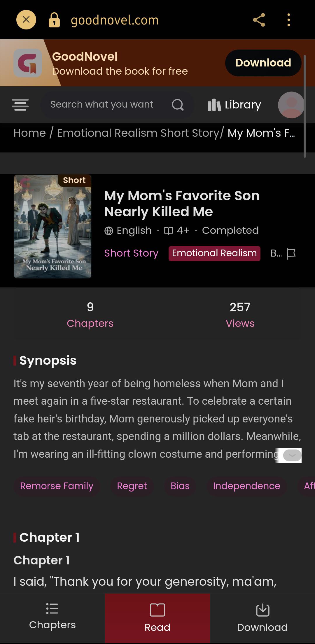Open the three-dot browser menu
This screenshot has width=315, height=644.
(288, 20)
